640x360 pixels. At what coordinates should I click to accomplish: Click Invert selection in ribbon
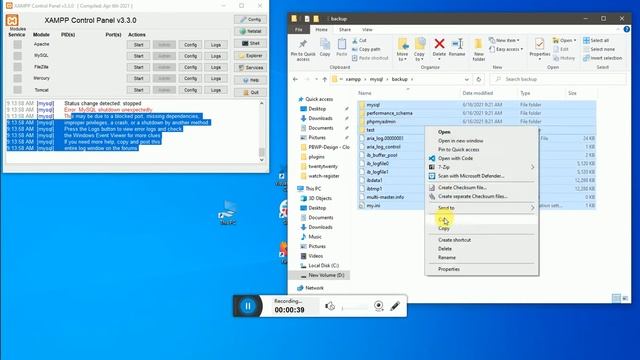coord(602,58)
